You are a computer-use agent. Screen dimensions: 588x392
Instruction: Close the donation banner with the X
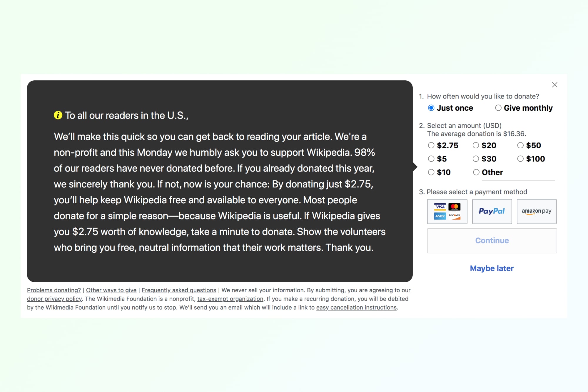[554, 85]
